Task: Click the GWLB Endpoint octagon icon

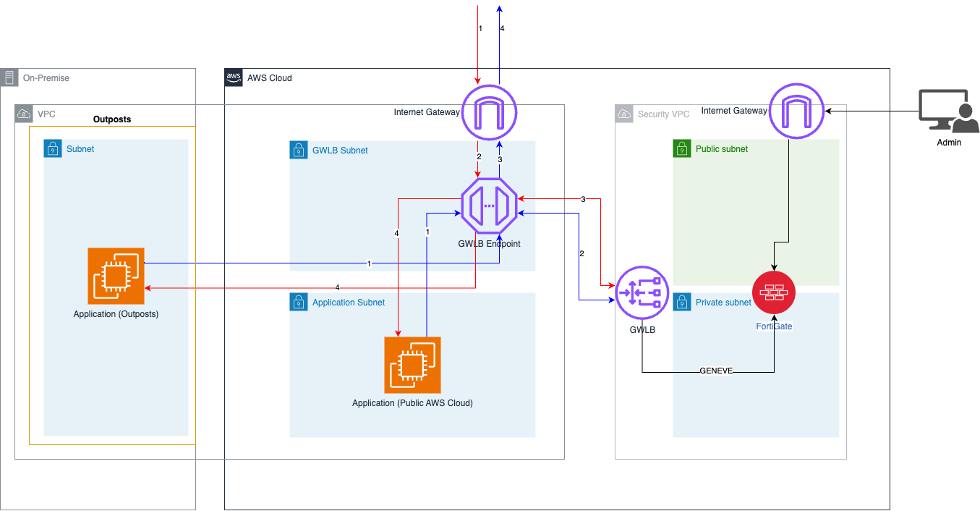Action: tap(489, 206)
